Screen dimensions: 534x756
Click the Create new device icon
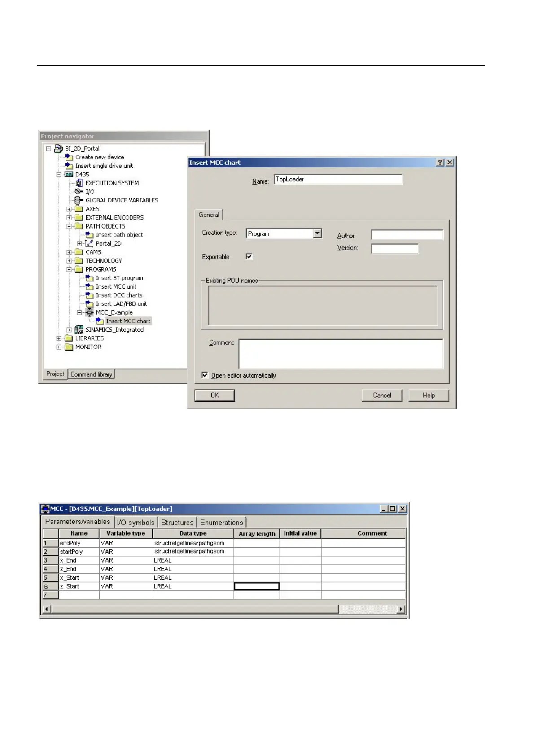(x=69, y=157)
